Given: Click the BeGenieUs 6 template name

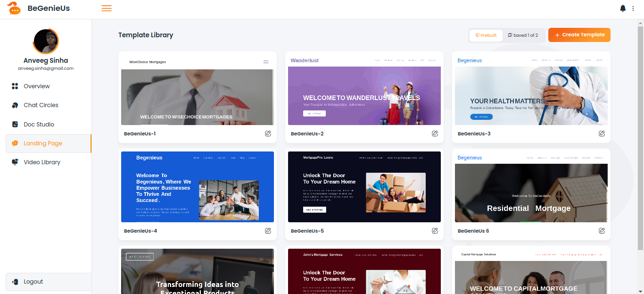Looking at the screenshot, I should pos(473,231).
